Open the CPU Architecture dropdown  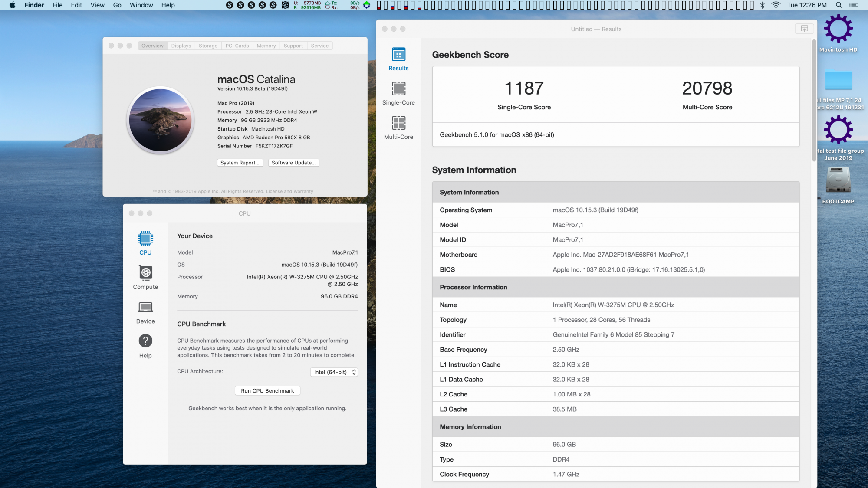(x=334, y=372)
